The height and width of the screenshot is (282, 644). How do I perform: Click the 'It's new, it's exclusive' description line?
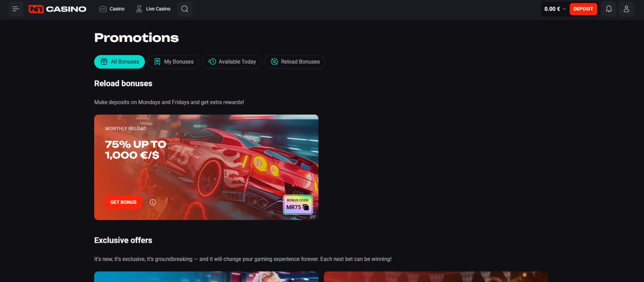pyautogui.click(x=243, y=259)
